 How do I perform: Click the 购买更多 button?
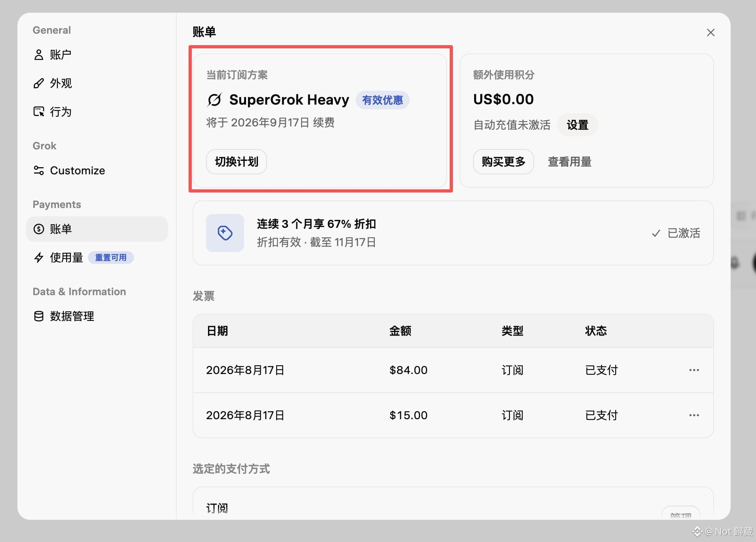click(503, 162)
